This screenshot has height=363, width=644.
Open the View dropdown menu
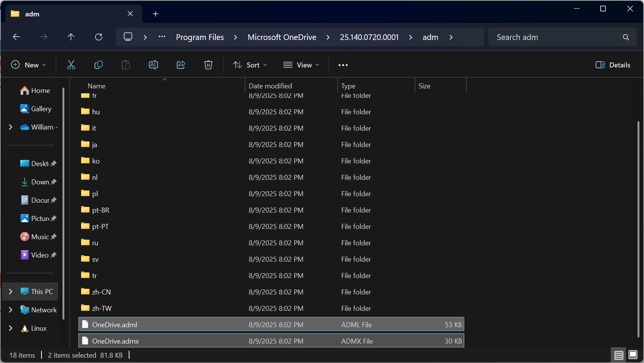(x=301, y=65)
